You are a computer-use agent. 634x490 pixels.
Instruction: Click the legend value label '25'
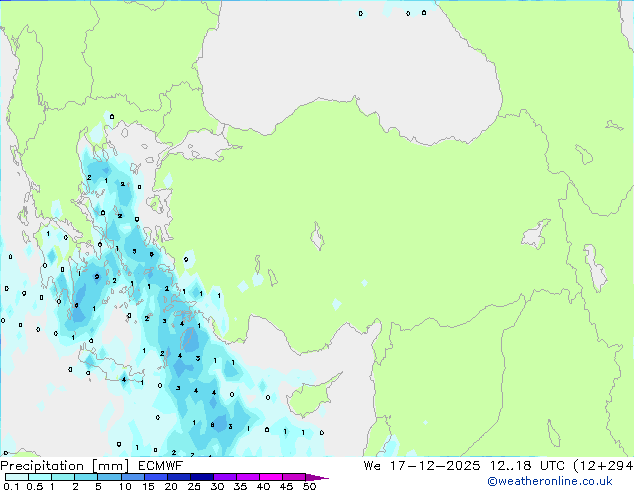pos(194,486)
